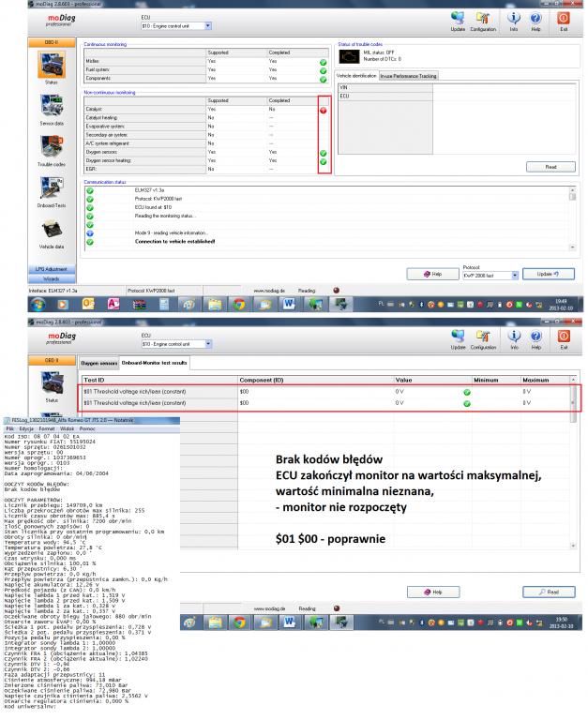This screenshot has height=720, width=588.
Task: Open the Format menu in Notepad
Action: 46,428
